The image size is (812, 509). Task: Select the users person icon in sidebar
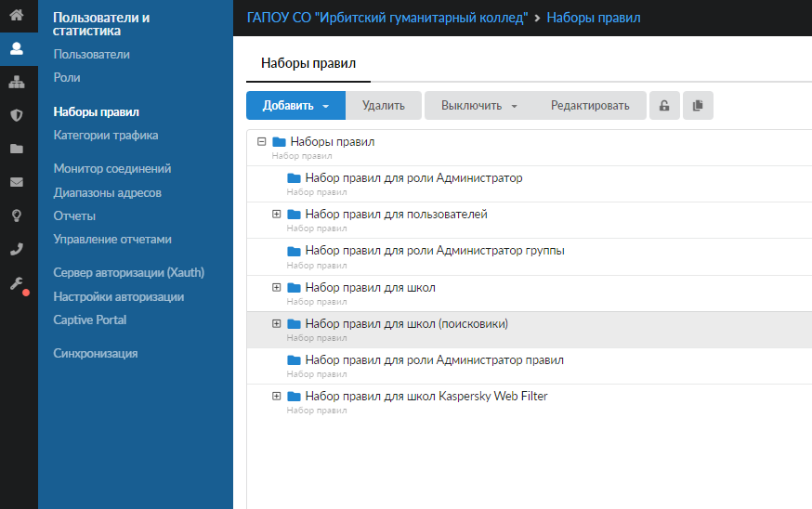(17, 48)
